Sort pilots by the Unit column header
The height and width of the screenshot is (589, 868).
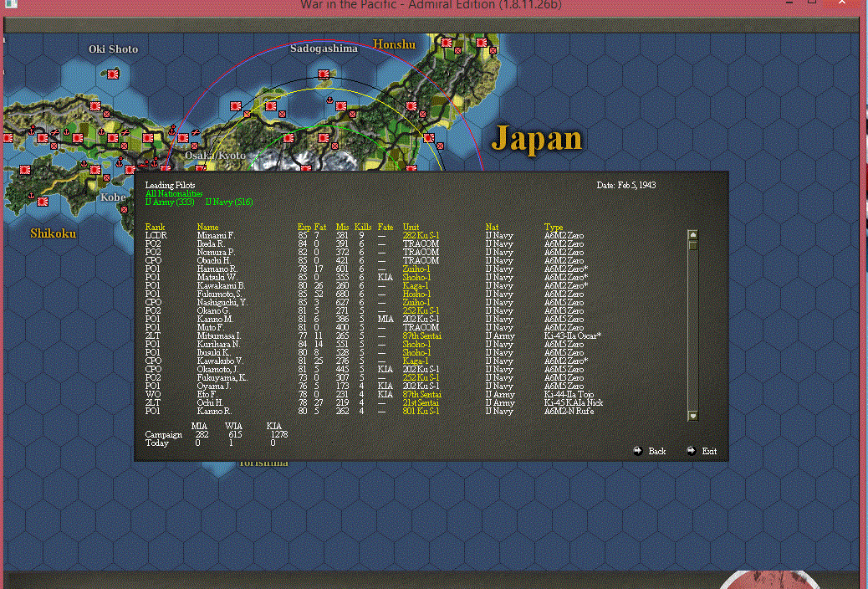tap(411, 228)
